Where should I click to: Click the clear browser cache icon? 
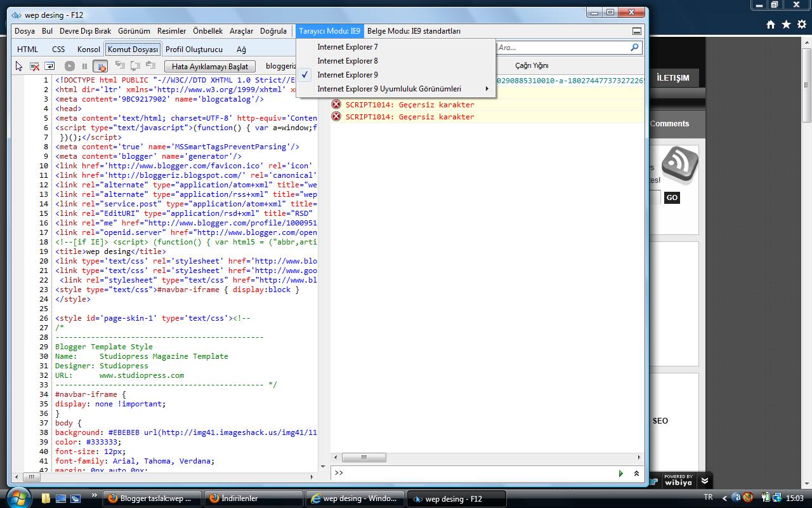pos(35,66)
